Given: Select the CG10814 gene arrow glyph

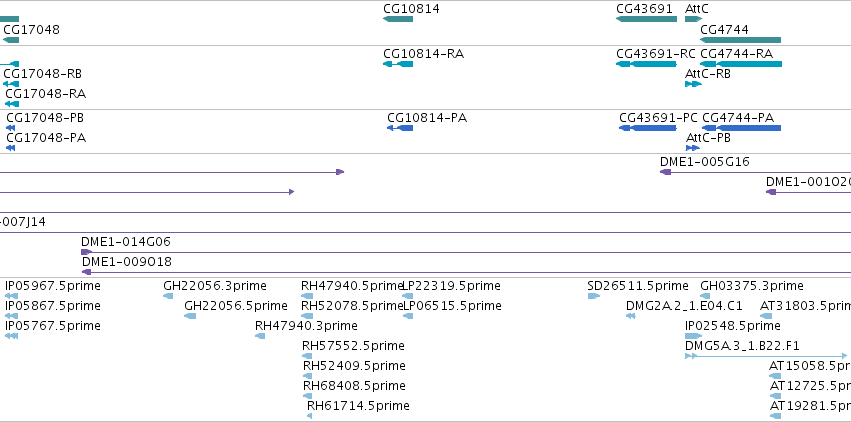Looking at the screenshot, I should (398, 19).
